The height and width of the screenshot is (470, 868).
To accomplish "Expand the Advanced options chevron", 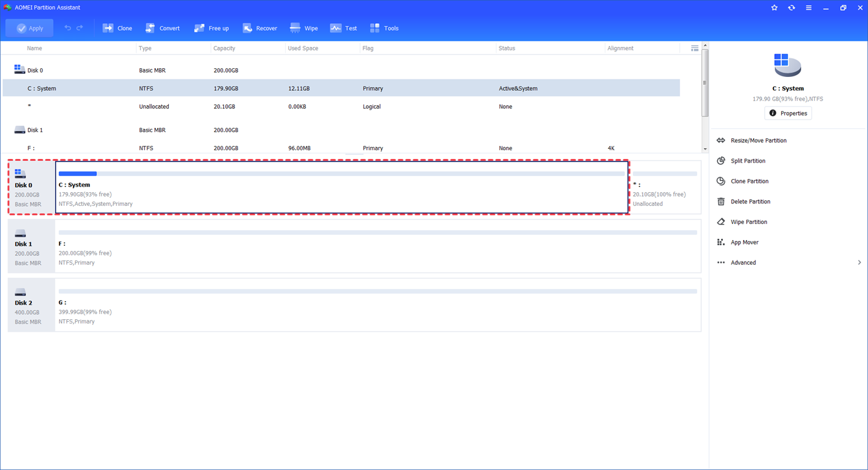I will coord(859,262).
